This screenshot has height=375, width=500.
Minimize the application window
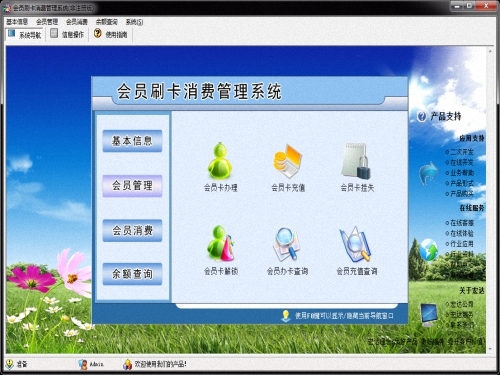pyautogui.click(x=457, y=6)
